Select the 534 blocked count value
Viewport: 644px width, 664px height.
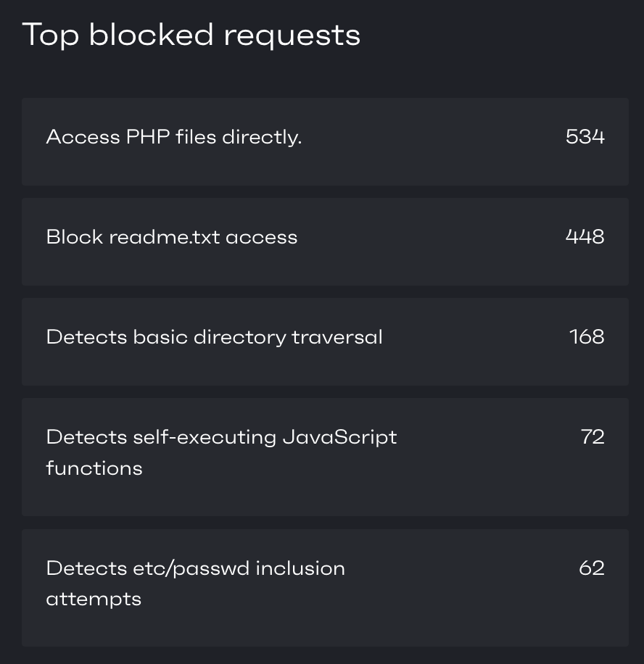click(585, 137)
